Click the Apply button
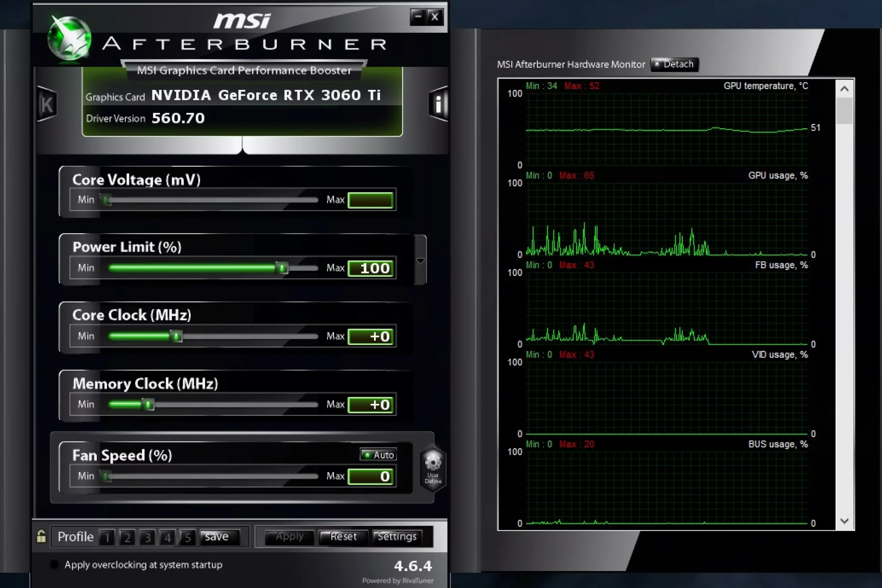The height and width of the screenshot is (588, 882). coord(289,537)
